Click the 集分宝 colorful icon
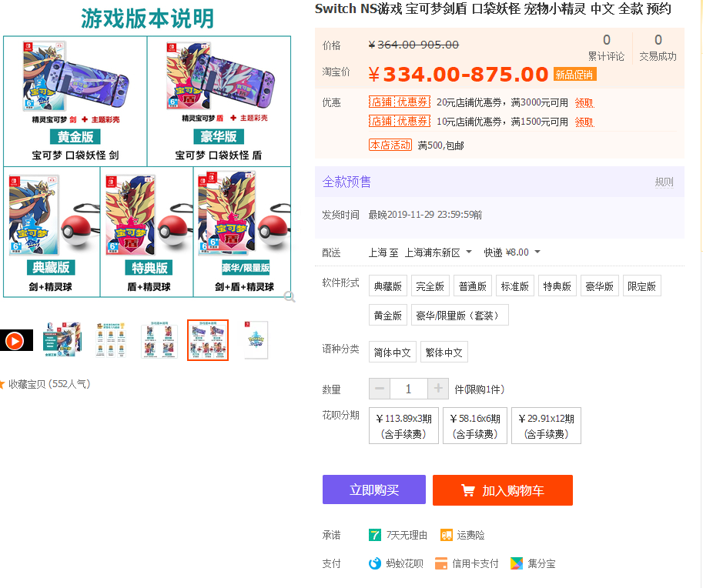Viewport: 703px width, 588px height. 517,563
